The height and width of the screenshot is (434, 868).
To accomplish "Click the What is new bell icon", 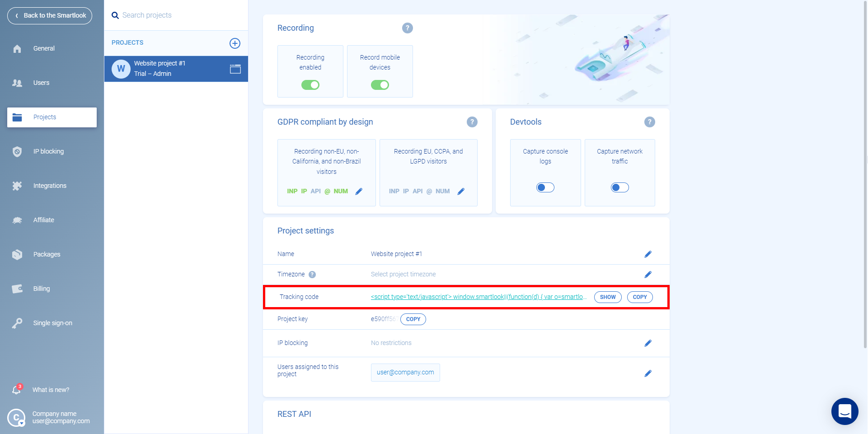I will pyautogui.click(x=17, y=389).
